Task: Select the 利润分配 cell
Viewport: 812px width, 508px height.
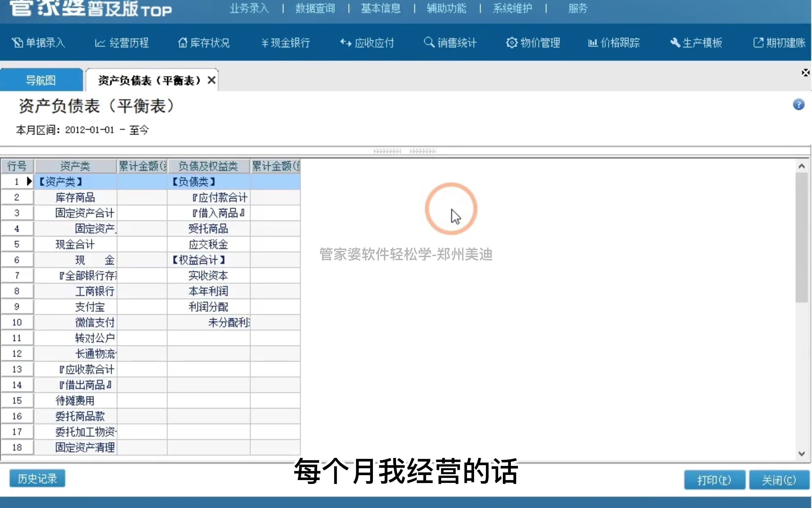Action: point(209,307)
